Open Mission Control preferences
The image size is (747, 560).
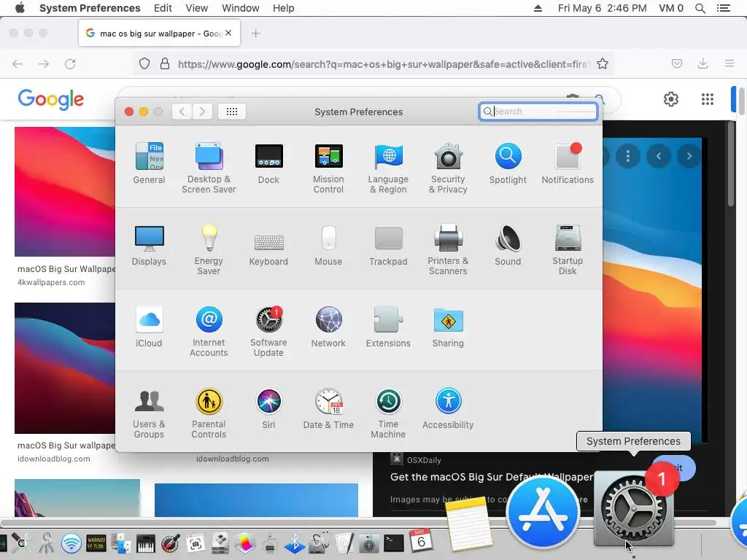coord(328,168)
